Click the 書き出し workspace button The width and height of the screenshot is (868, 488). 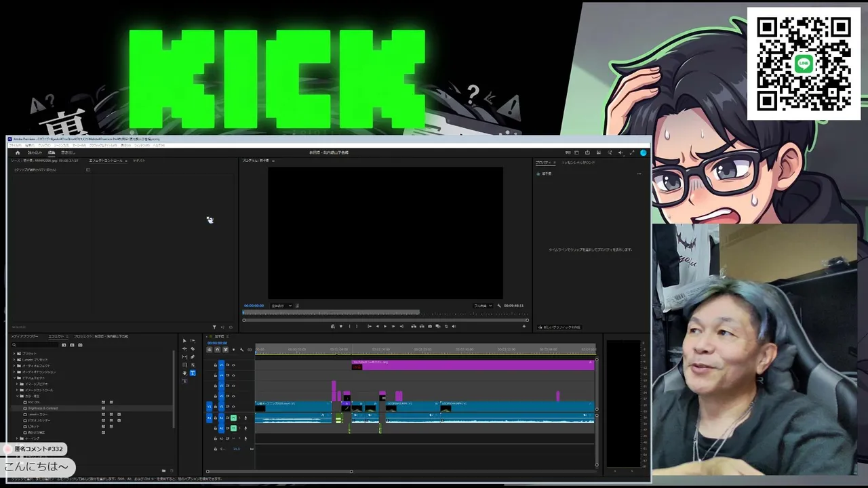point(68,152)
